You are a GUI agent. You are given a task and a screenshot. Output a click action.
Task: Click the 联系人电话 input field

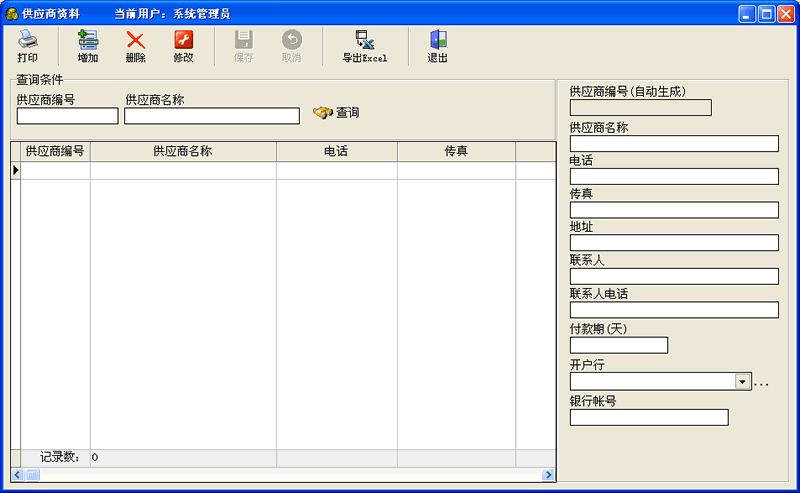click(x=674, y=310)
